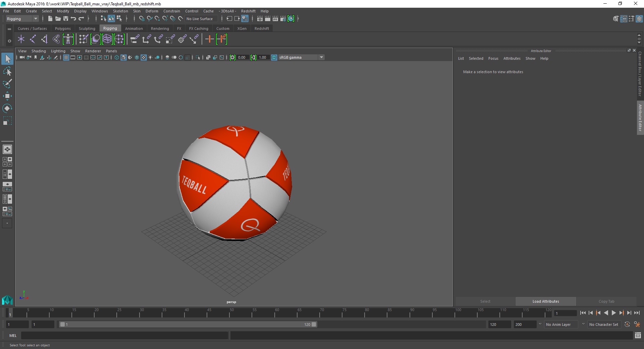
Task: Open the sRGB gamma view transform dropdown
Action: click(301, 57)
